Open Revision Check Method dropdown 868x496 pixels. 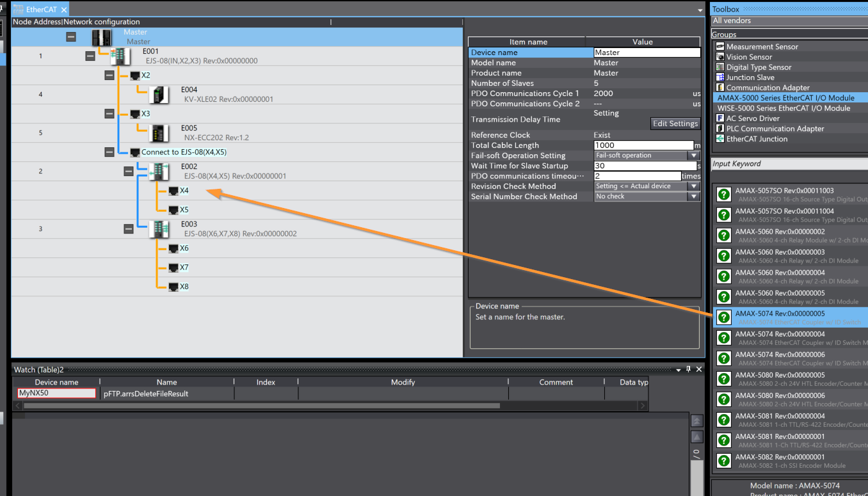tap(693, 186)
